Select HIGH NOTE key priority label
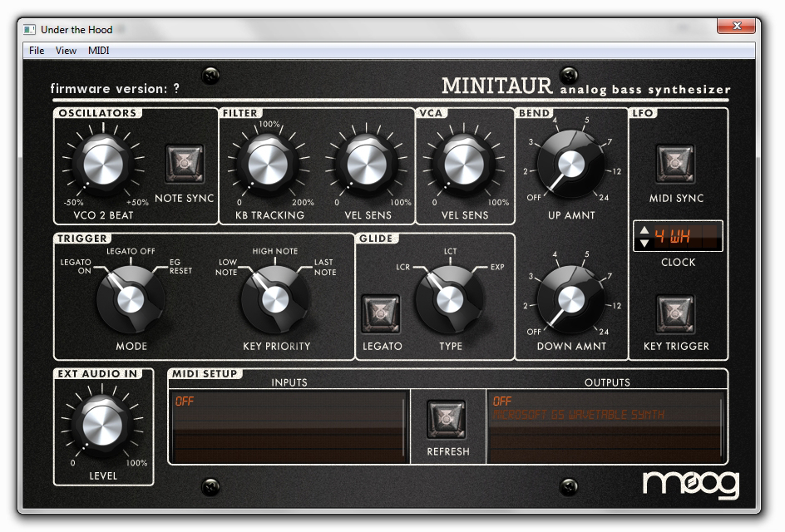 click(275, 251)
